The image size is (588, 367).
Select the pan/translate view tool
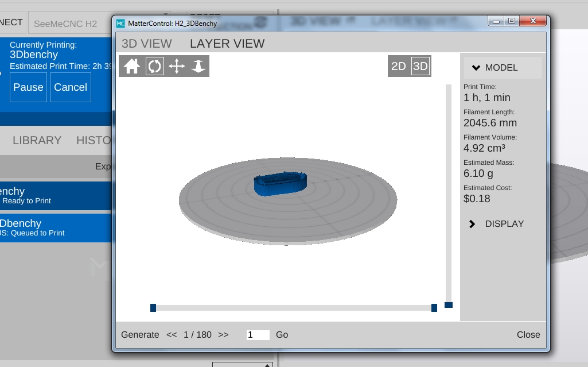176,66
